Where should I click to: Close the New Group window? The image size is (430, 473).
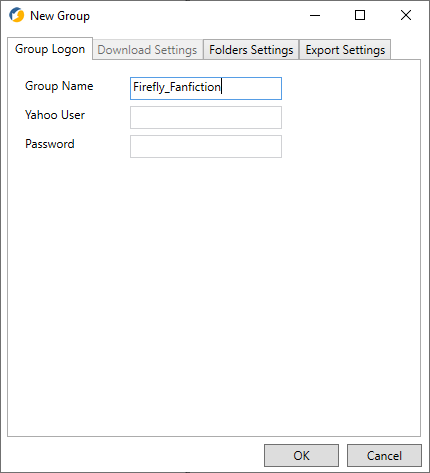406,15
